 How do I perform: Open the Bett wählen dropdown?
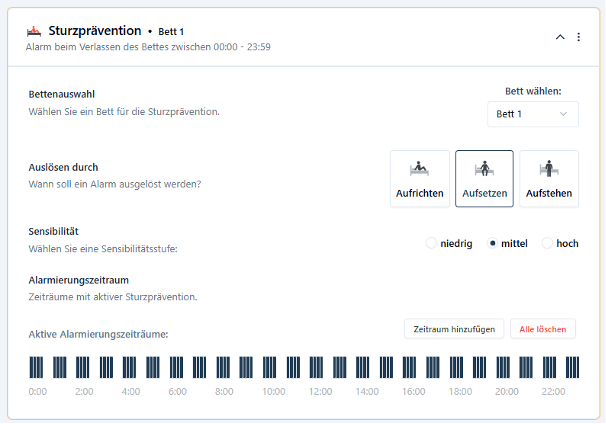(537, 114)
